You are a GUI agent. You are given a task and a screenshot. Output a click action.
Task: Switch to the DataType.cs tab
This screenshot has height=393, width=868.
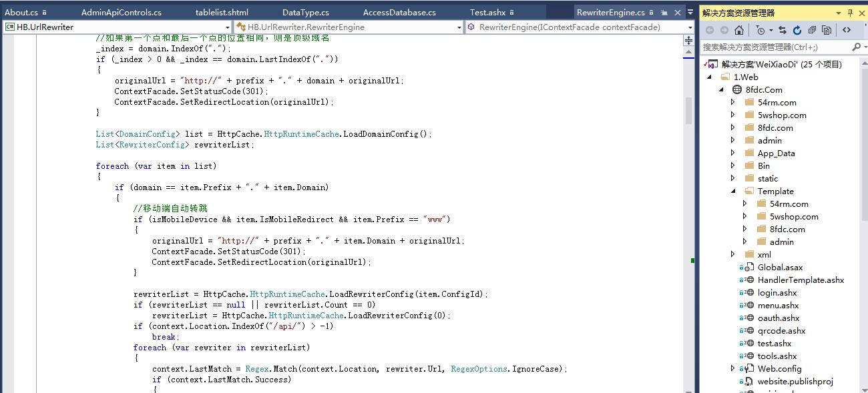(x=306, y=12)
